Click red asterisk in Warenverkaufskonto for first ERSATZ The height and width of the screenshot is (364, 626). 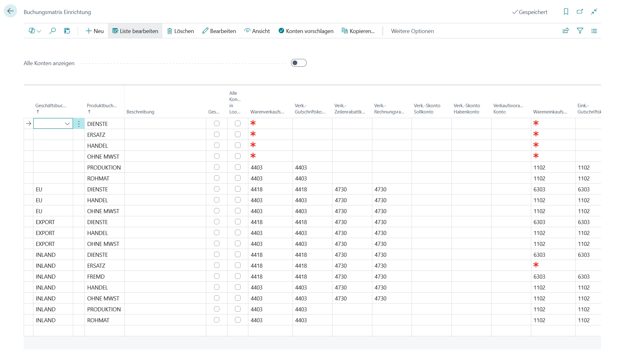[253, 134]
